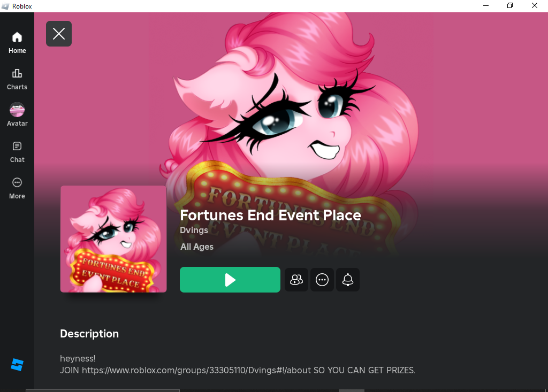Close the experience details with X
The image size is (548, 392).
coord(59,34)
